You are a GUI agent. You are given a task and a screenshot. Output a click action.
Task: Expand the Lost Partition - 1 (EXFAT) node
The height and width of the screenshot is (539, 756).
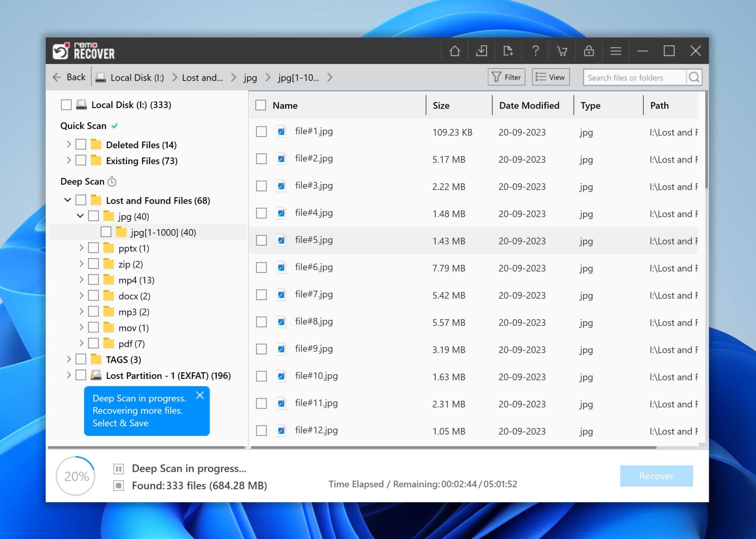(x=69, y=375)
